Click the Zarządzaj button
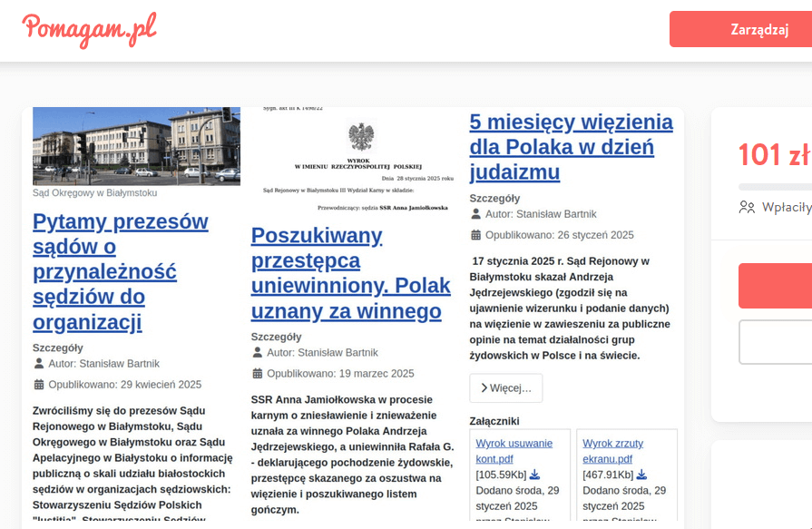This screenshot has height=529, width=812. [740, 30]
